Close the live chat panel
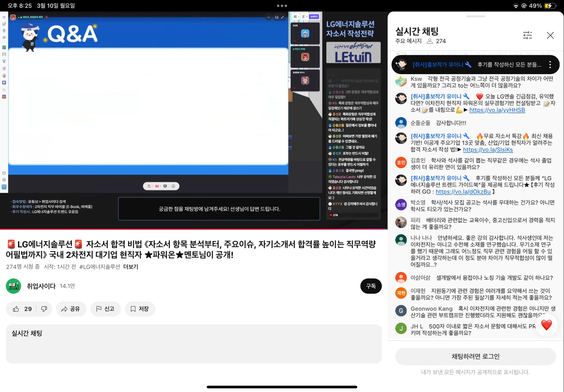 pyautogui.click(x=550, y=35)
